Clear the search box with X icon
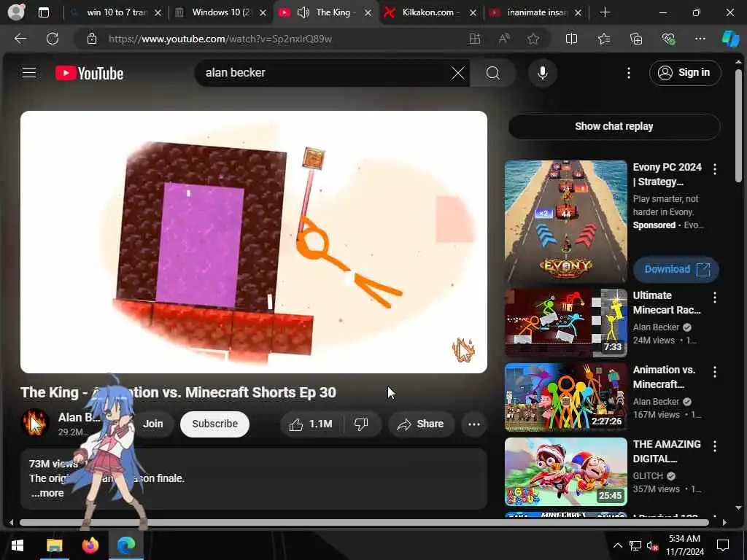The width and height of the screenshot is (747, 560). click(458, 74)
